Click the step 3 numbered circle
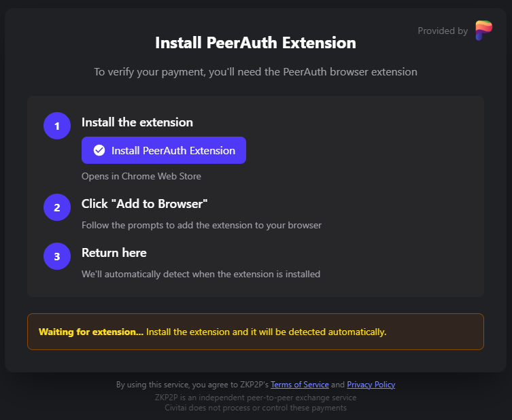This screenshot has height=420, width=512. [x=57, y=256]
